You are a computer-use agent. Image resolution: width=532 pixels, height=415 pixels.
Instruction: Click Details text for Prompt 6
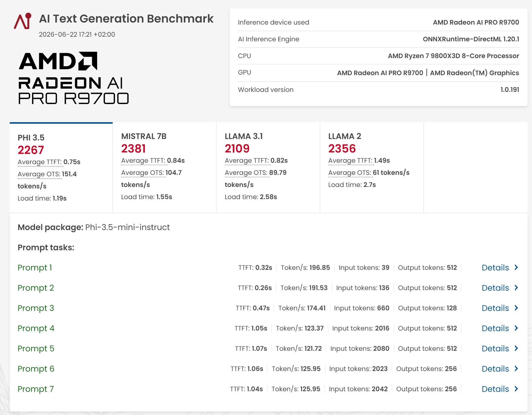click(x=495, y=369)
